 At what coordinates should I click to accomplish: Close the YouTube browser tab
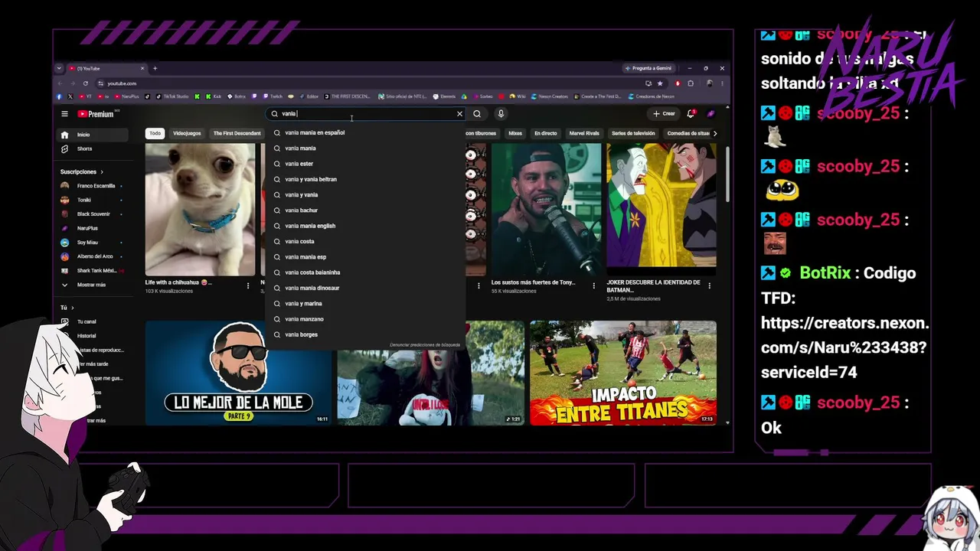(142, 68)
